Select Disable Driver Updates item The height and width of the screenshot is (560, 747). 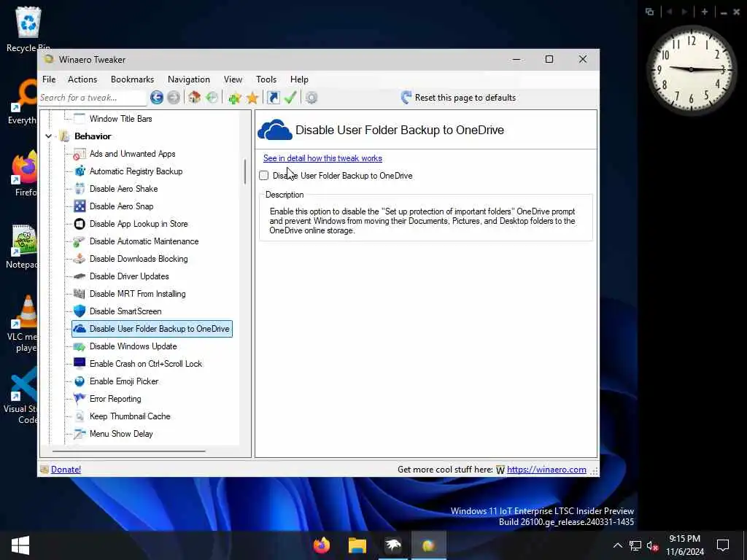(129, 276)
